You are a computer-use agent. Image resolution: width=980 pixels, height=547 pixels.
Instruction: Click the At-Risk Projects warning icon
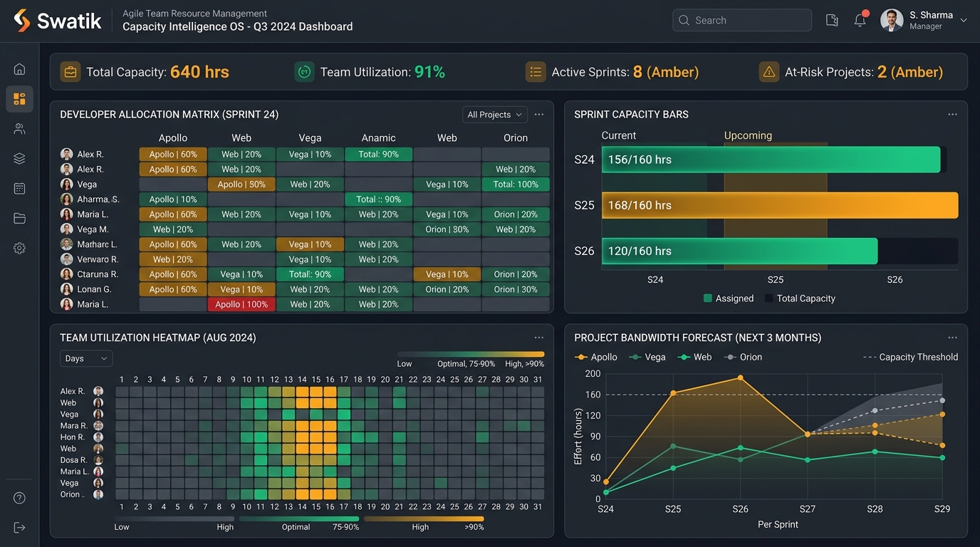(769, 72)
